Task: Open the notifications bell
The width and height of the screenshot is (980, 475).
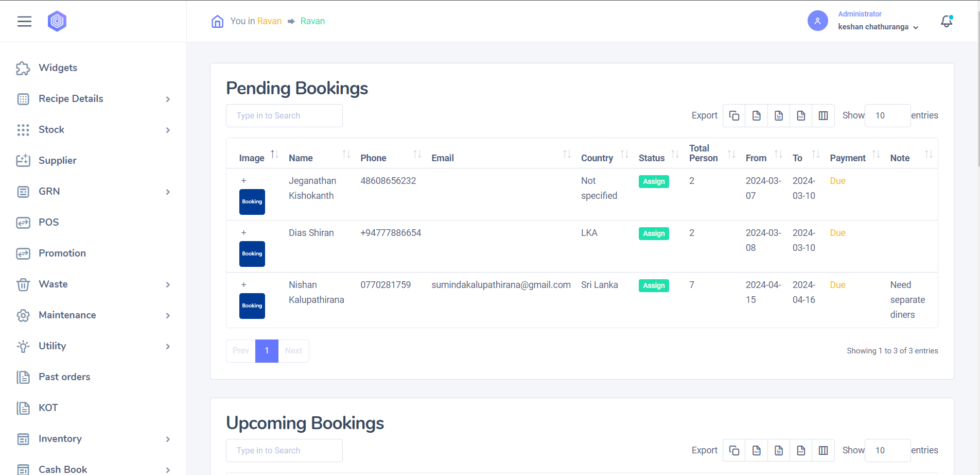Action: [946, 21]
